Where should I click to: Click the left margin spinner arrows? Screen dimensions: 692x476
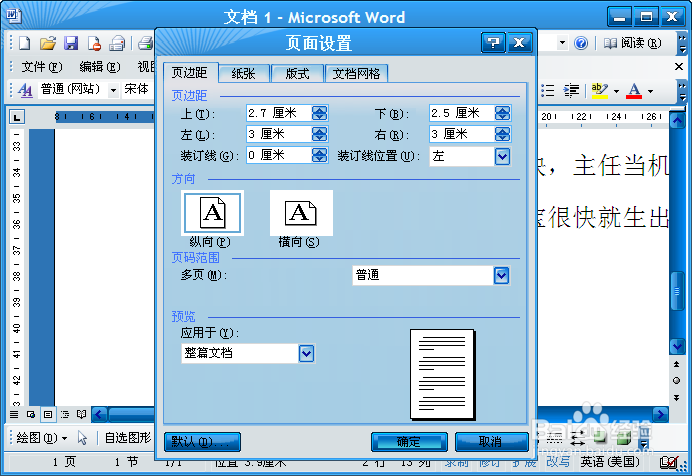(x=320, y=134)
